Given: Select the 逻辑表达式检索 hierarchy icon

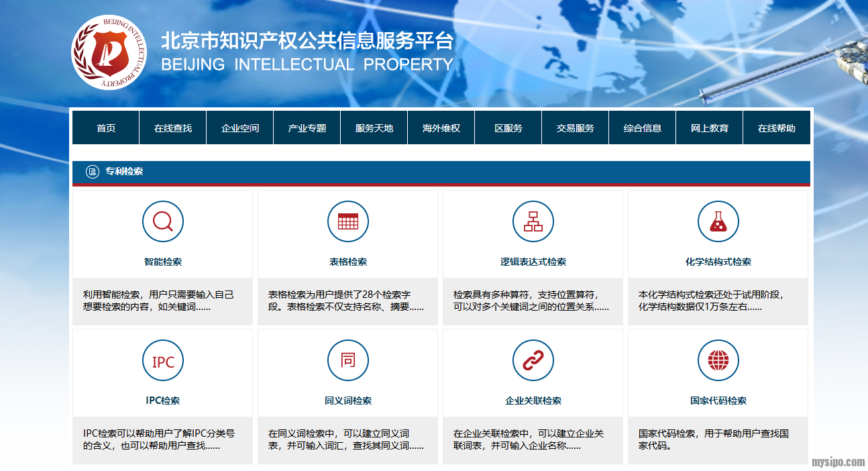Looking at the screenshot, I should [x=533, y=221].
